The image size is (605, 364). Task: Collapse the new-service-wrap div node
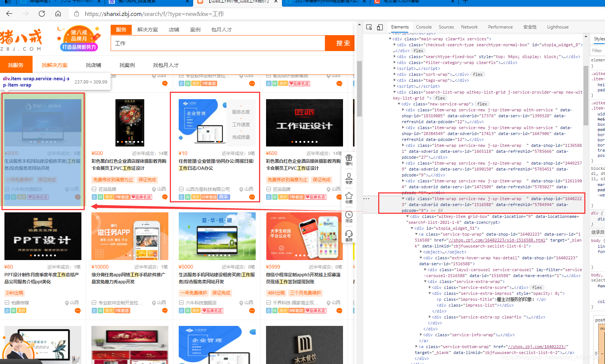(x=399, y=104)
